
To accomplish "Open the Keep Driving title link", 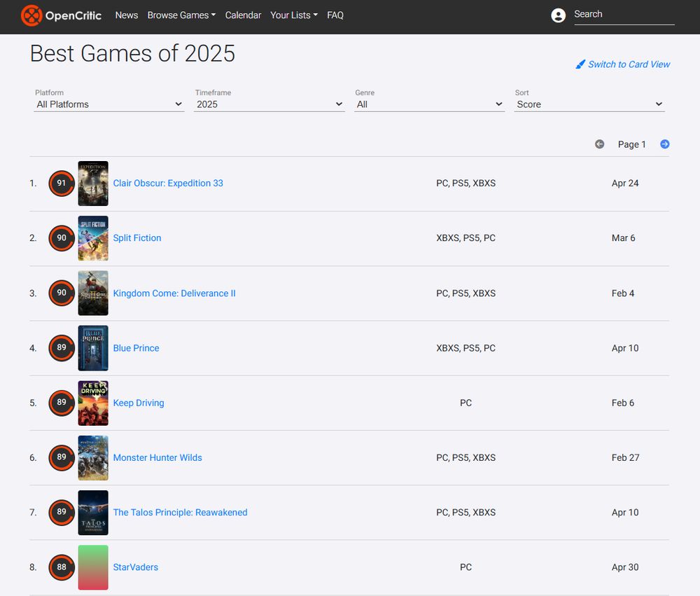I will 139,403.
